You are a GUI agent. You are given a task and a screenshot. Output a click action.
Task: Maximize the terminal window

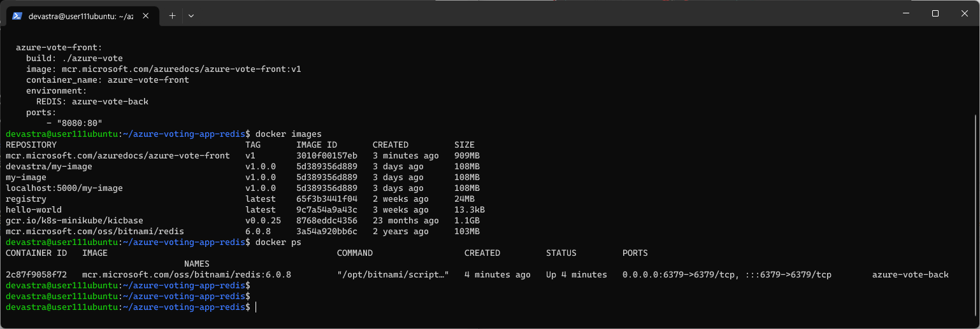pyautogui.click(x=935, y=13)
